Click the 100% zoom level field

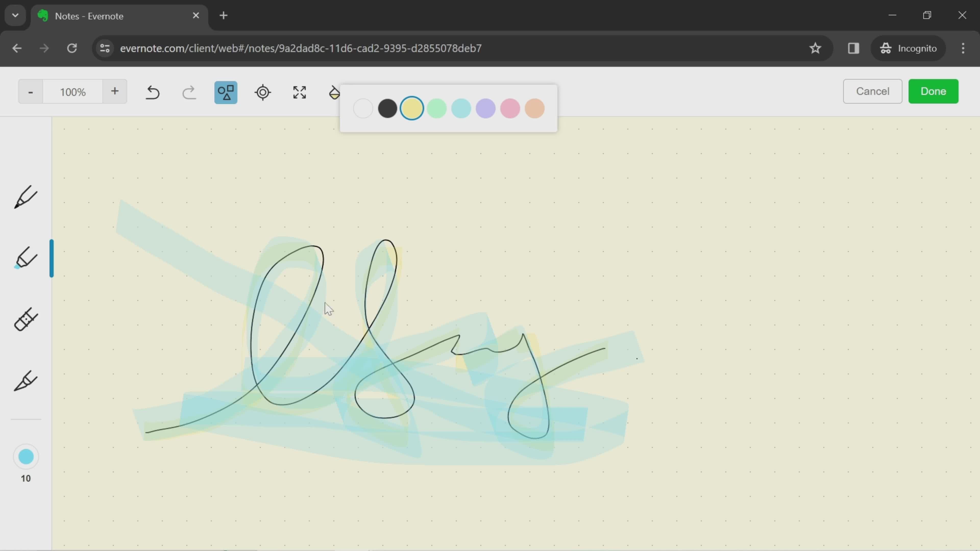pyautogui.click(x=73, y=92)
